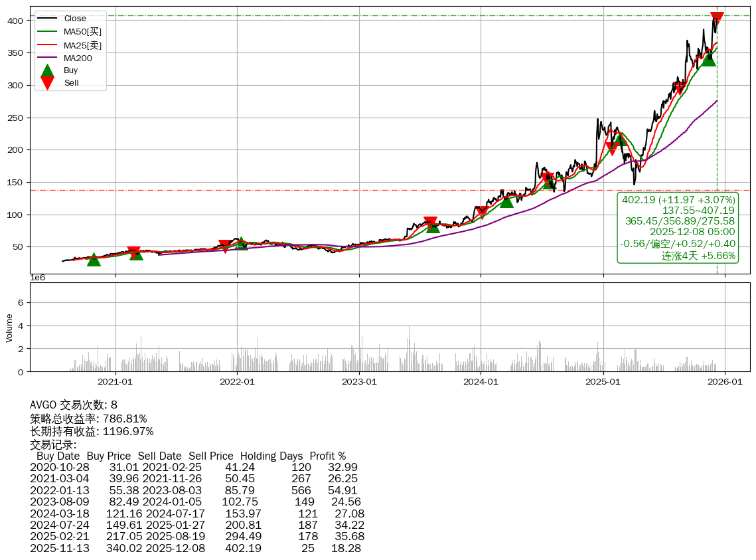Viewport: 756px width, 560px height.
Task: Click the March 2024 buy marker near 121
Action: coord(506,201)
